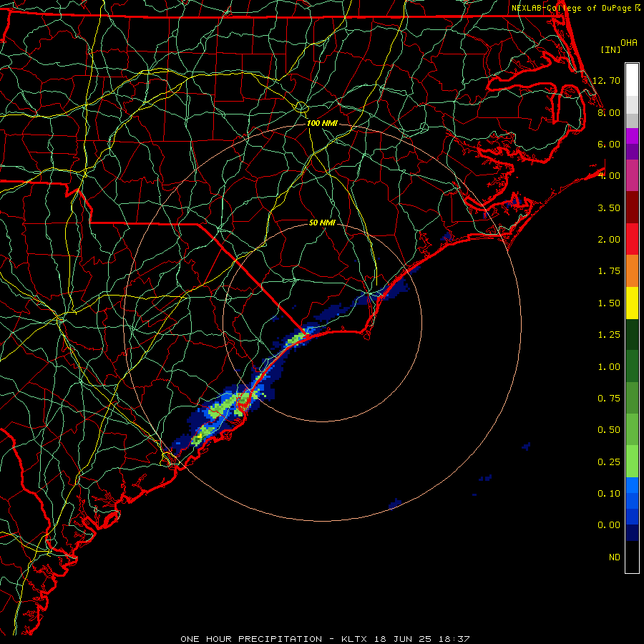644x644 pixels.
Task: Click the yellow swatch beside 1.50
Action: pyautogui.click(x=632, y=303)
